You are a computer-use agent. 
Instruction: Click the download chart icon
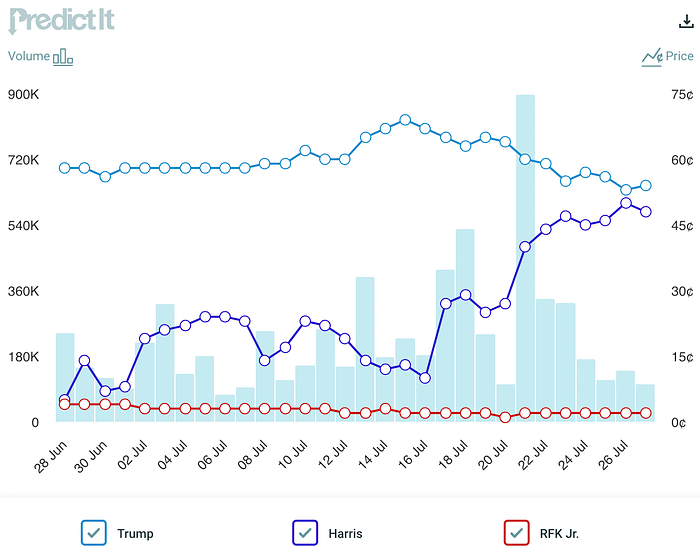686,21
